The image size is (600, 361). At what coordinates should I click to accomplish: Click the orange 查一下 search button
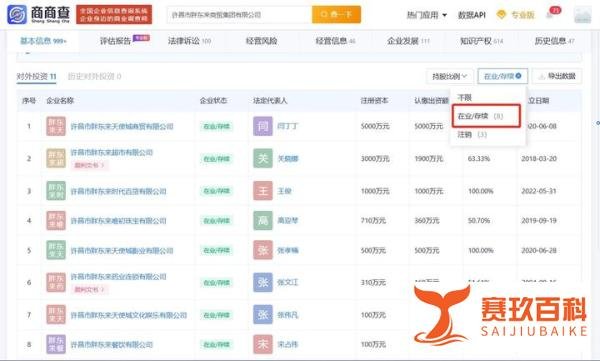click(336, 15)
